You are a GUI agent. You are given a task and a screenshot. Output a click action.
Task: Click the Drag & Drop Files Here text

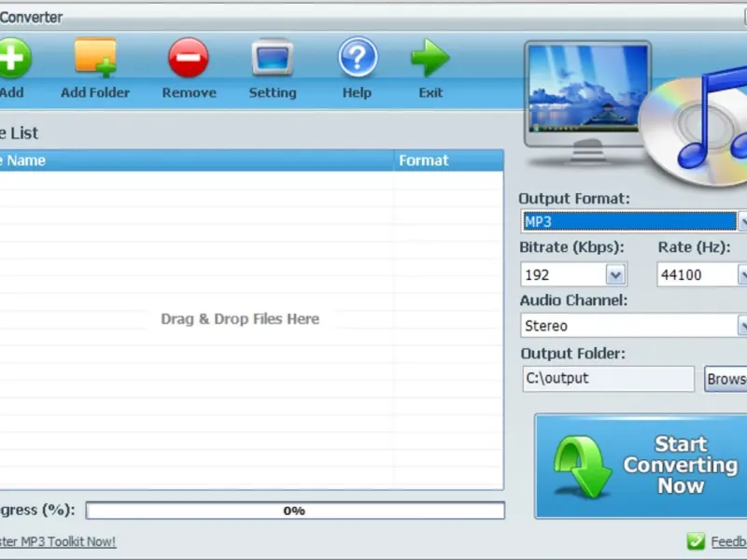[240, 318]
